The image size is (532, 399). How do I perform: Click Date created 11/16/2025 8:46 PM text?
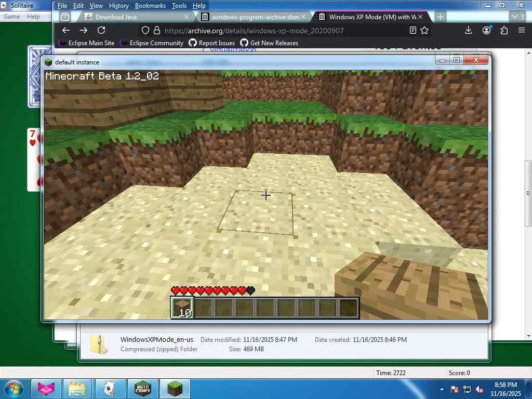click(361, 340)
